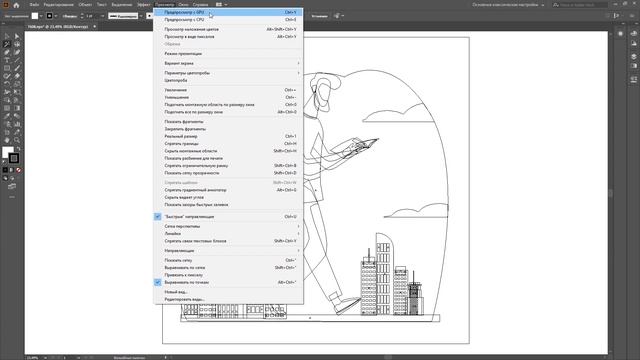
Task: Toggle Показать сетку прозрачности
Action: coord(229,173)
